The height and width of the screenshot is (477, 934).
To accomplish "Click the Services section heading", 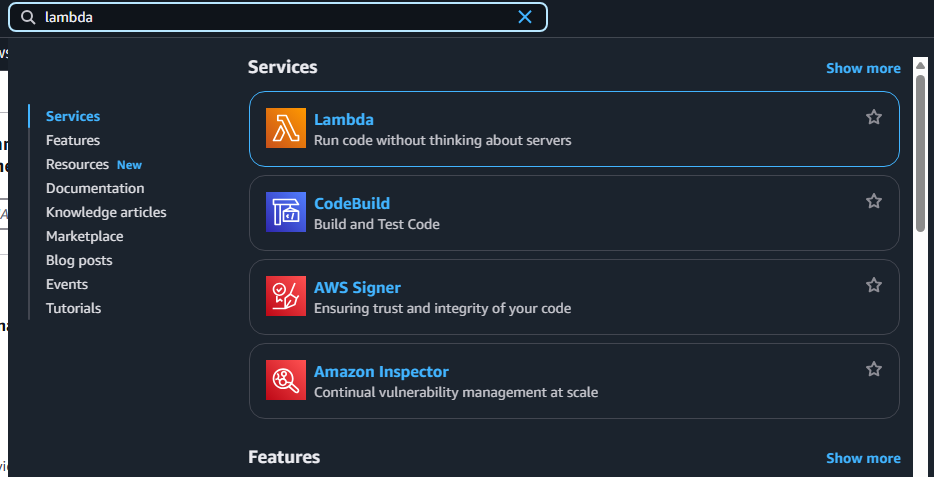I will click(x=282, y=67).
